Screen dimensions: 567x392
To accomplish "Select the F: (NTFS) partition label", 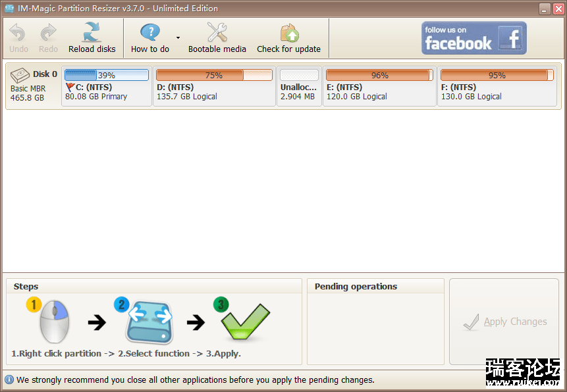I will (x=458, y=87).
